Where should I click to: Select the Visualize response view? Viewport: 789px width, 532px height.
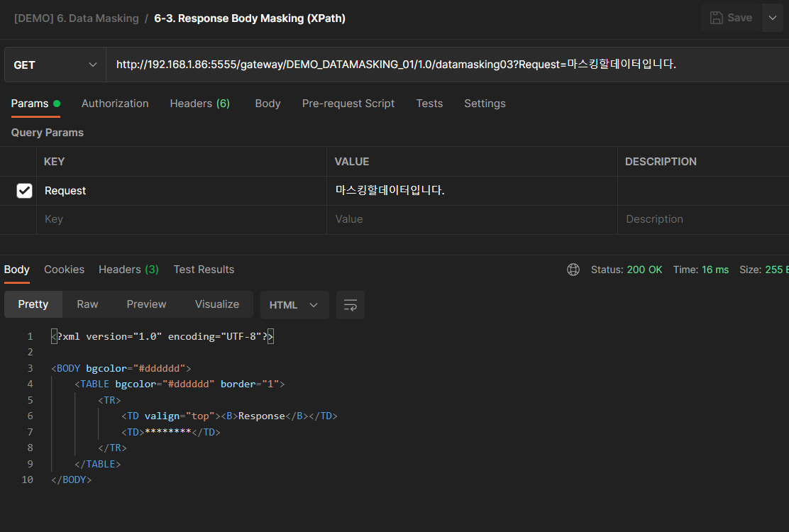coord(216,304)
